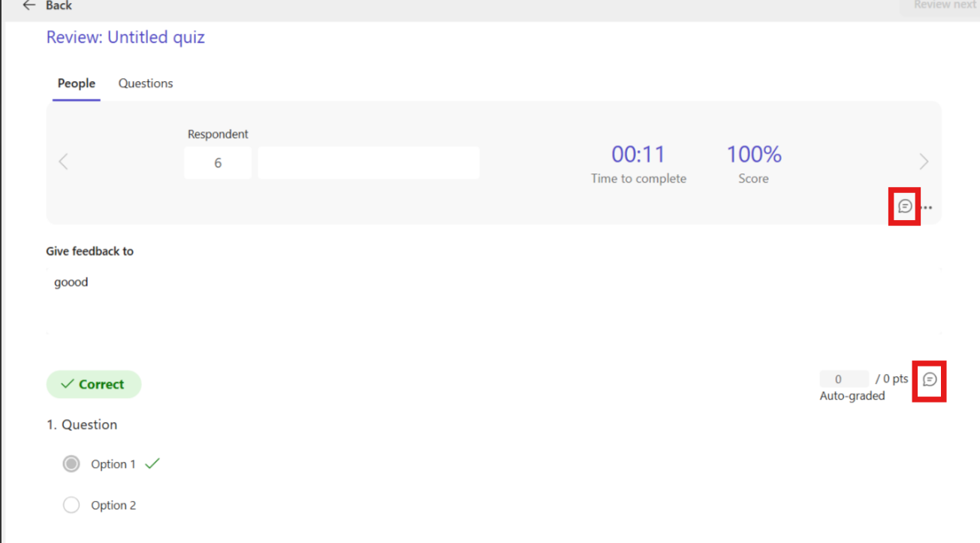Click the 100% score value
This screenshot has width=980, height=543.
point(754,155)
